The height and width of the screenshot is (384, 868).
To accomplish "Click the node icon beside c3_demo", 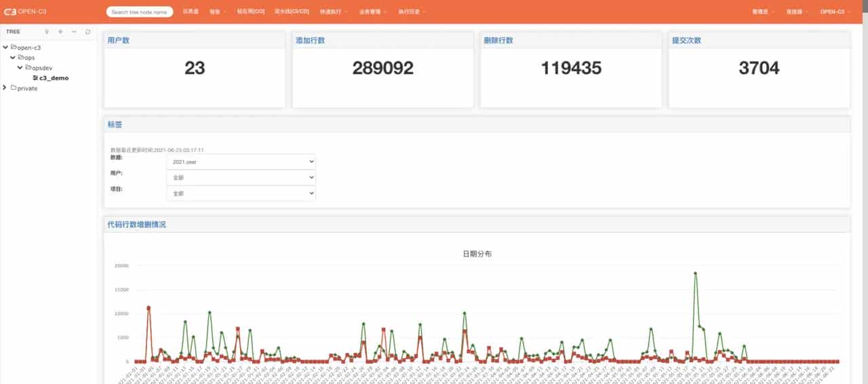I will [x=35, y=78].
